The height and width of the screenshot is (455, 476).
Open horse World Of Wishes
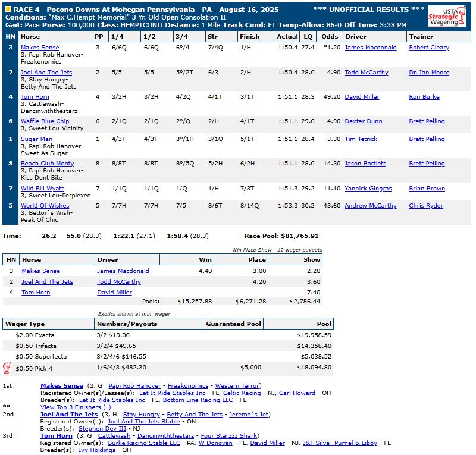[45, 206]
